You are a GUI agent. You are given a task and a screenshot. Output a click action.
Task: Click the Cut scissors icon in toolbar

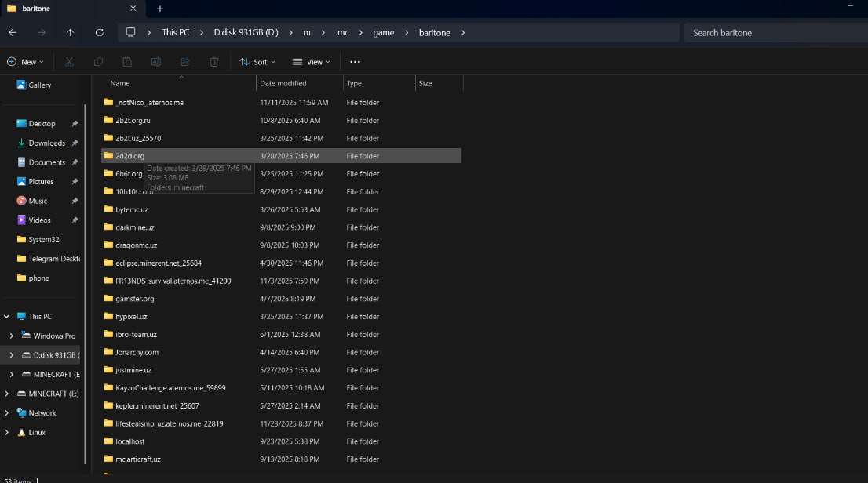tap(69, 62)
